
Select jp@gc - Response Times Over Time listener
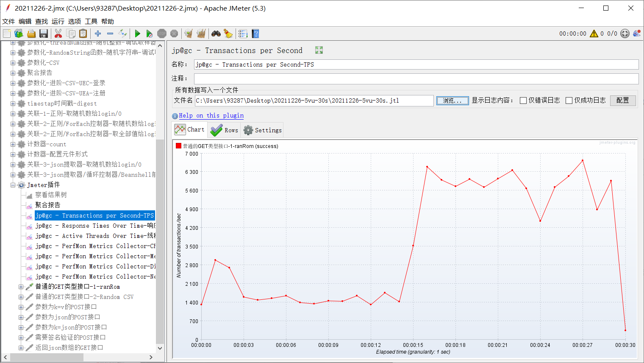click(95, 226)
